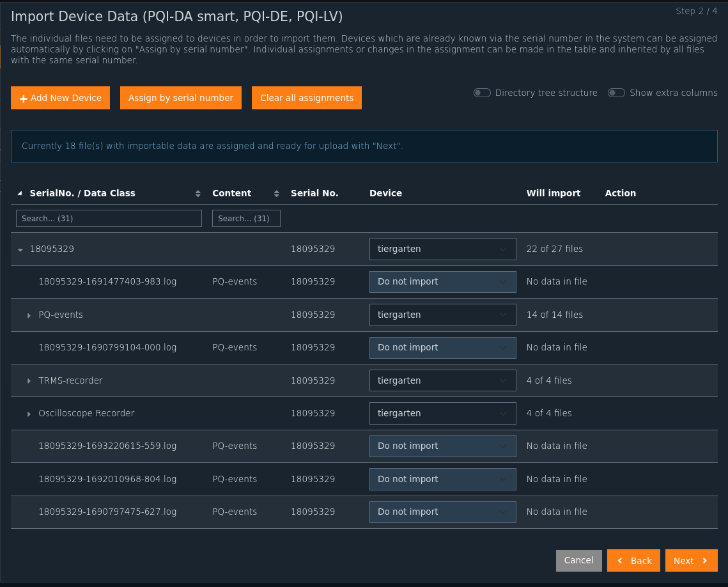728x587 pixels.
Task: Collapse all rows using the header triangle icon
Action: (x=19, y=194)
